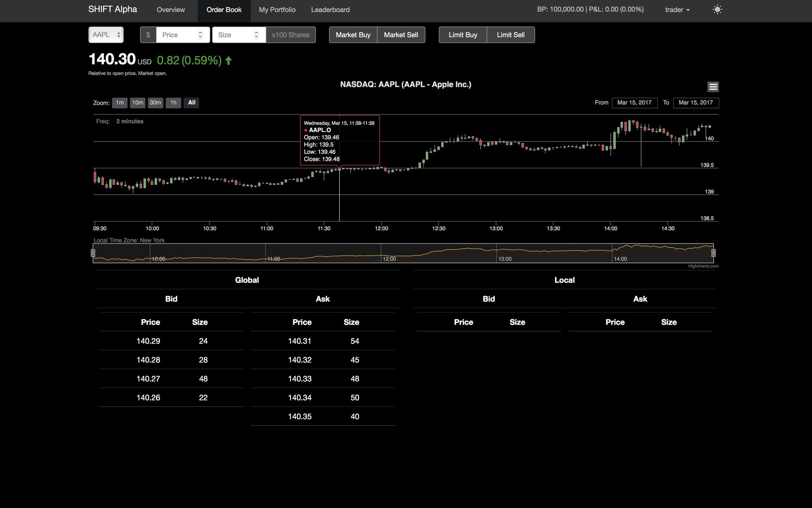Open the Highcharts.com credit link

703,266
